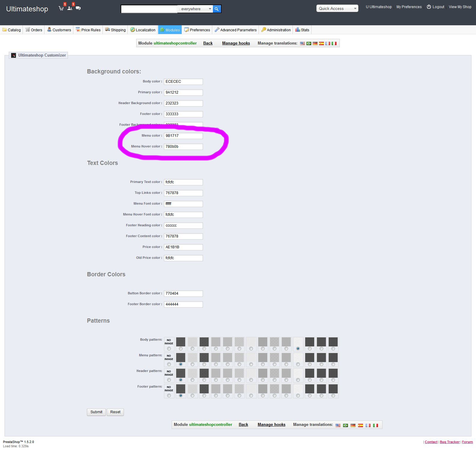Click the German flag in top translations bar

[x=315, y=44]
